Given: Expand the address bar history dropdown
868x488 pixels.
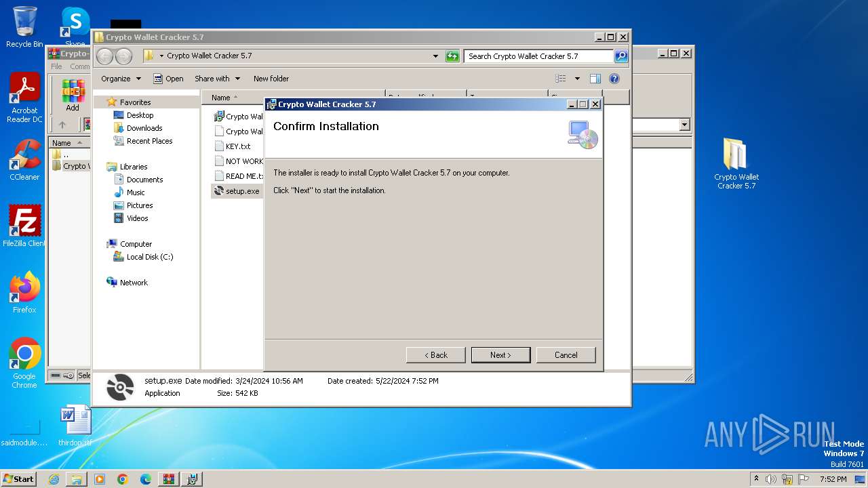Looking at the screenshot, I should (435, 56).
